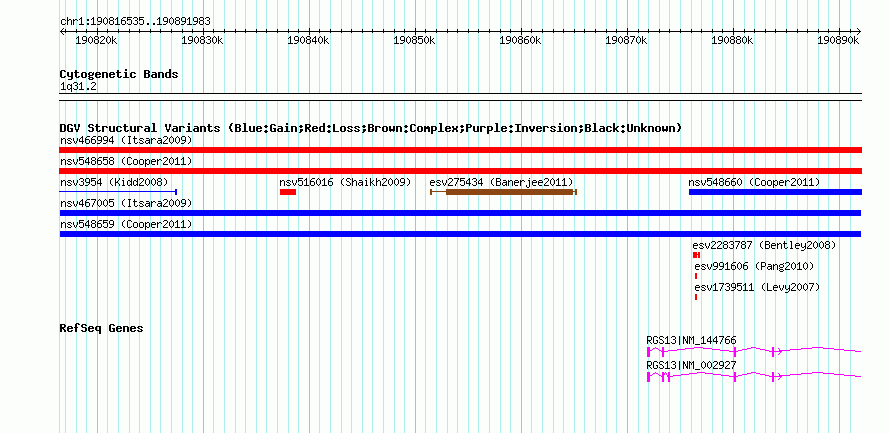The width and height of the screenshot is (890, 433).
Task: Click the tiny red esv1739511 variant marker
Action: coord(696,297)
